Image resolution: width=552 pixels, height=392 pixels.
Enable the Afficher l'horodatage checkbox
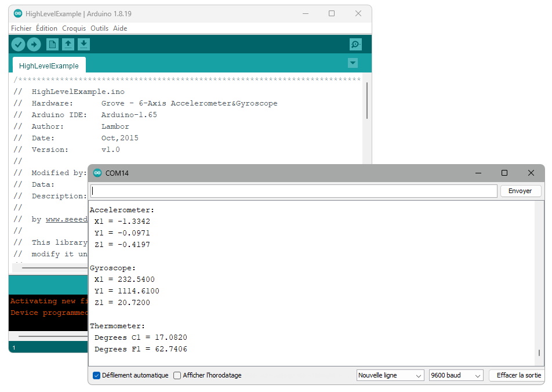[x=177, y=375]
